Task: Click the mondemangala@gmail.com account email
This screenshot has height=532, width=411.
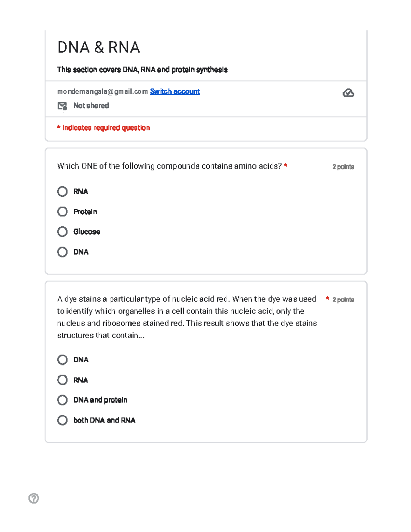Action: point(102,91)
